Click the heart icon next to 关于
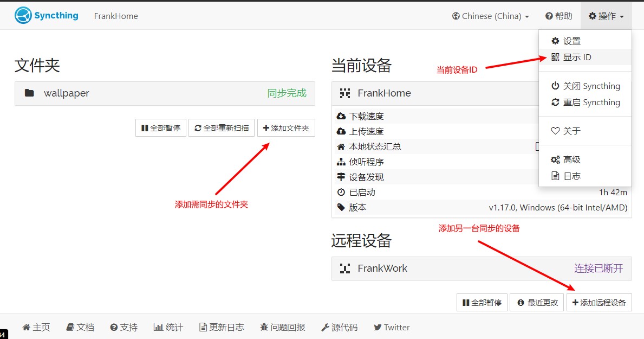This screenshot has height=339, width=644. click(555, 131)
